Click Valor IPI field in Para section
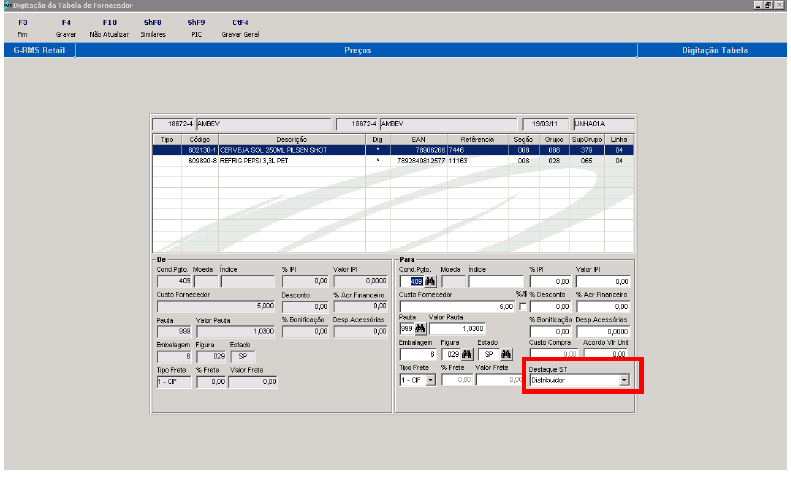Image resolution: width=791 pixels, height=477 pixels. [602, 281]
